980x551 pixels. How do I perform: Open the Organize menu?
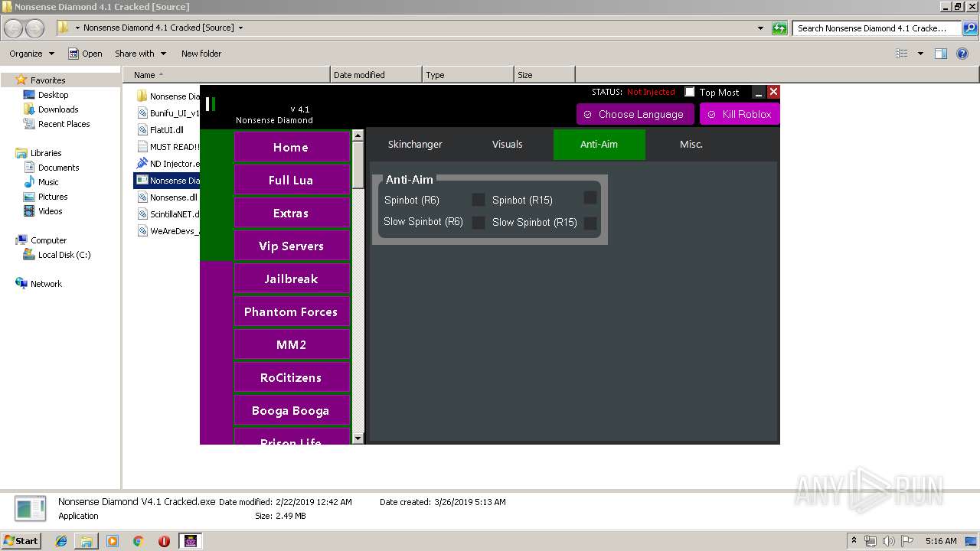[x=31, y=54]
